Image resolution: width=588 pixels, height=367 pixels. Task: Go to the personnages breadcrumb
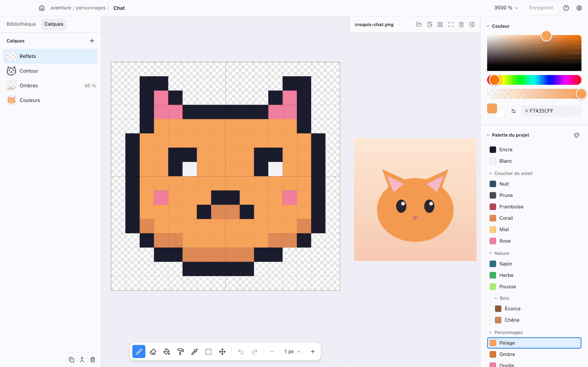point(91,8)
